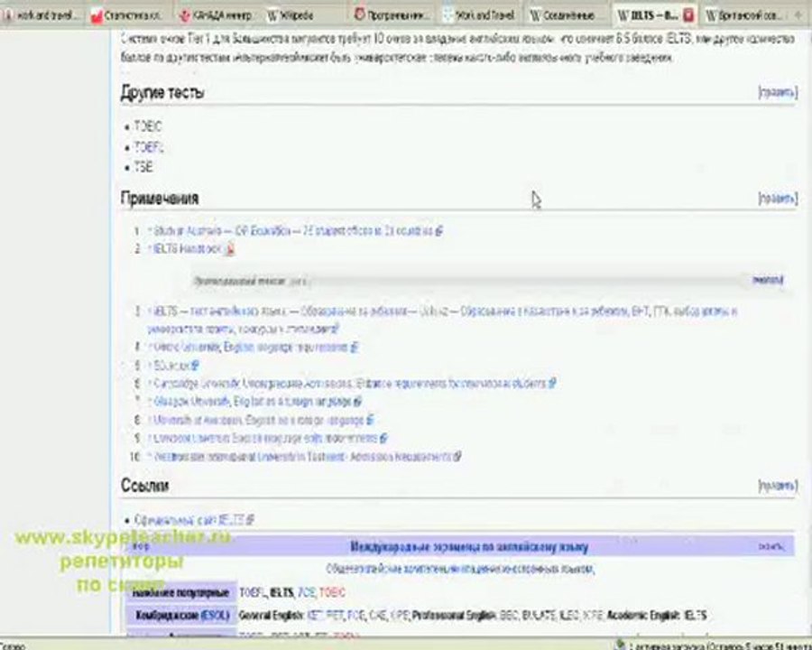Viewport: 812px width, 650px height.
Task: Open the TOEIC link in Другие тесты
Action: (148, 126)
